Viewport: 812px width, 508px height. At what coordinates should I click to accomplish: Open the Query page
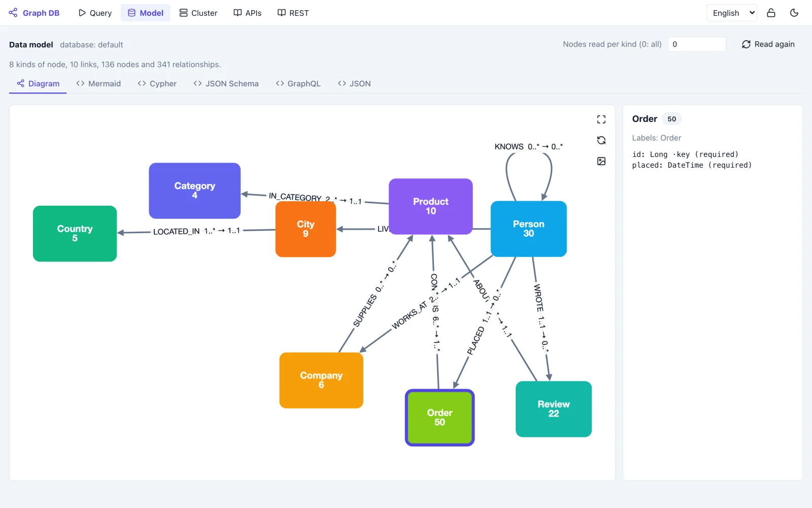coord(95,13)
